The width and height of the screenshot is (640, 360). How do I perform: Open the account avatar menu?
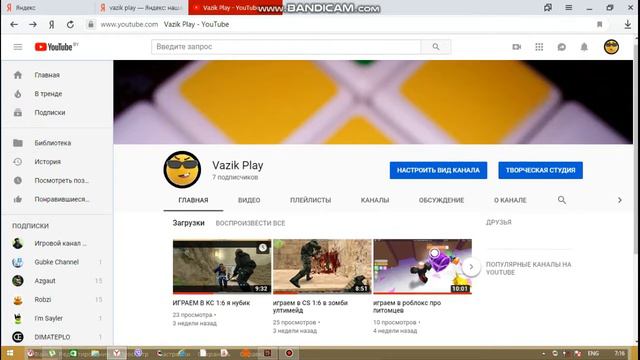tap(611, 47)
